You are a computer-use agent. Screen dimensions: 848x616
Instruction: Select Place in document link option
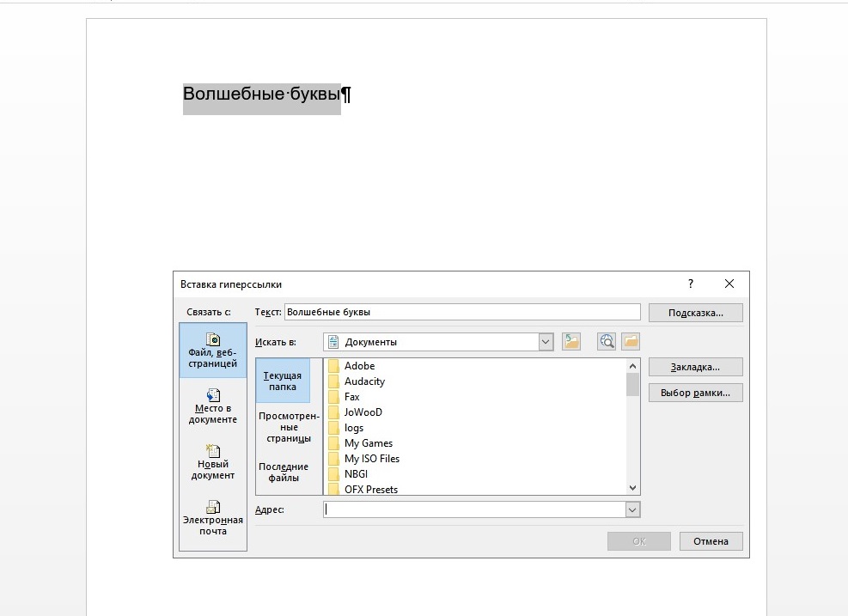[212, 406]
